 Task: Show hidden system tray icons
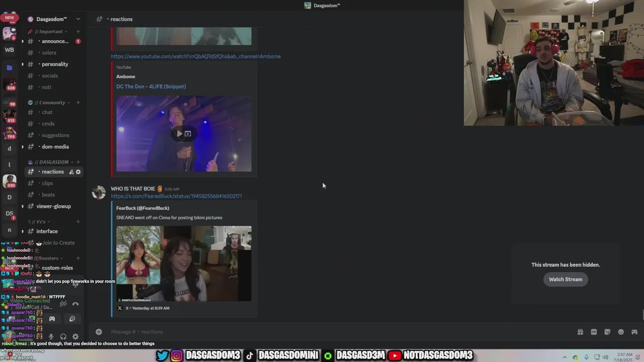tap(565, 357)
